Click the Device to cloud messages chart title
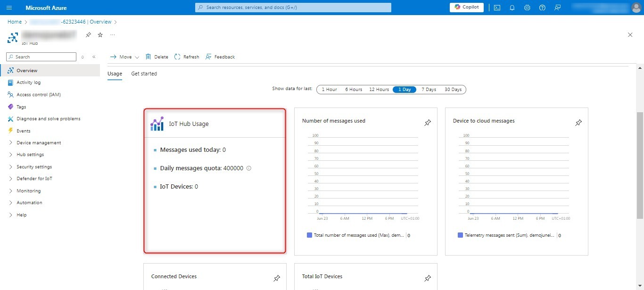This screenshot has height=290, width=644. 484,121
